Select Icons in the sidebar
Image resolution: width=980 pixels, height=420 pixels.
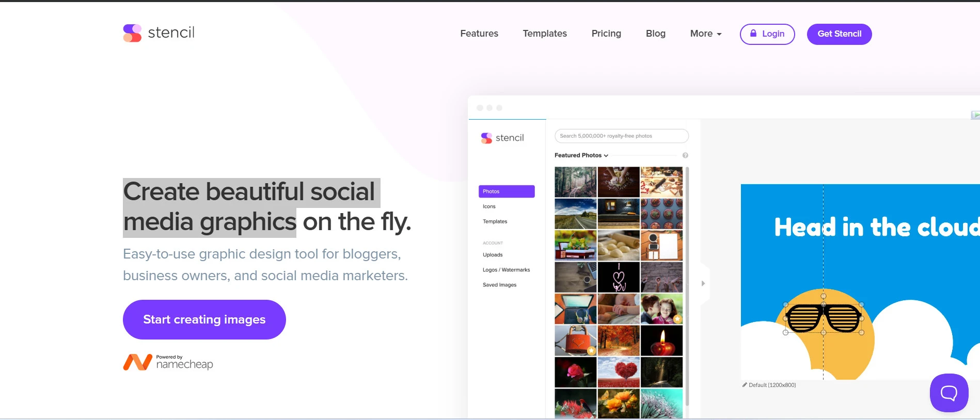(489, 206)
